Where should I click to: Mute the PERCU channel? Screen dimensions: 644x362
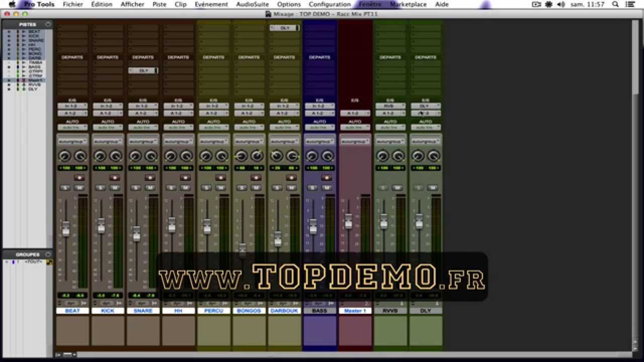click(221, 188)
